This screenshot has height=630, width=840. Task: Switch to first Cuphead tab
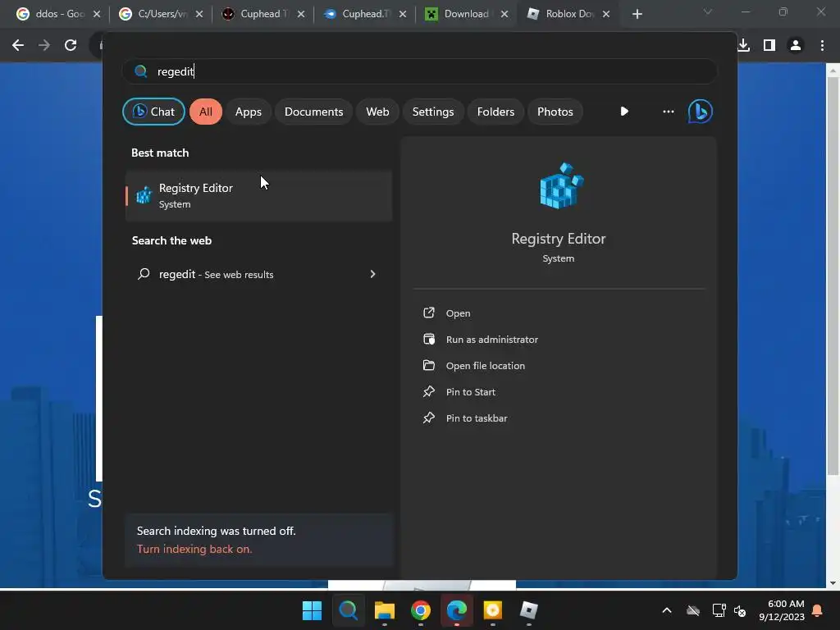point(263,14)
